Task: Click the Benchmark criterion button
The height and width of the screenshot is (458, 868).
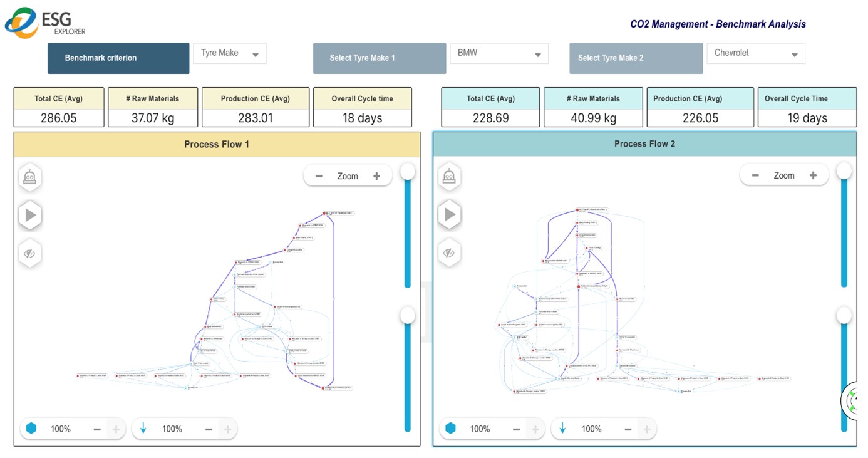Action: (x=118, y=58)
